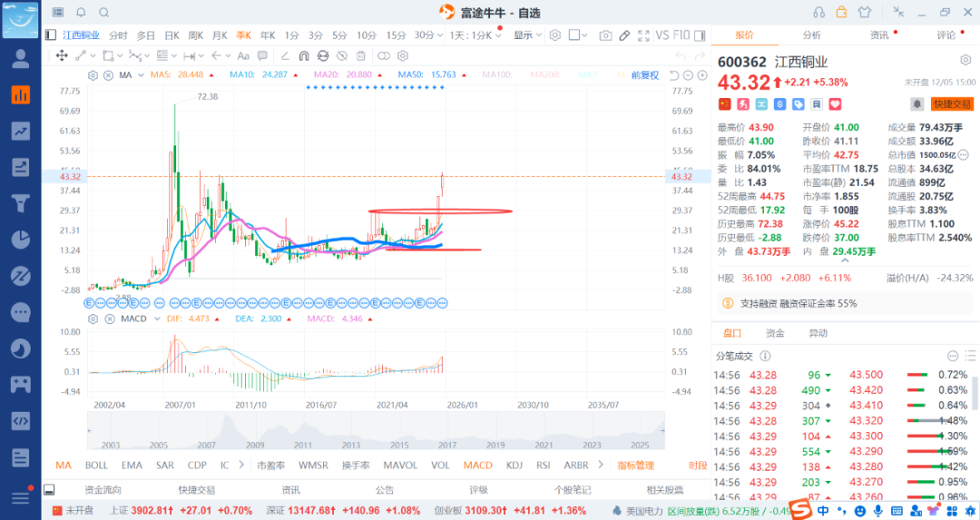Switch to the 资讯 tab in right panel
This screenshot has height=520, width=980.
[x=878, y=35]
